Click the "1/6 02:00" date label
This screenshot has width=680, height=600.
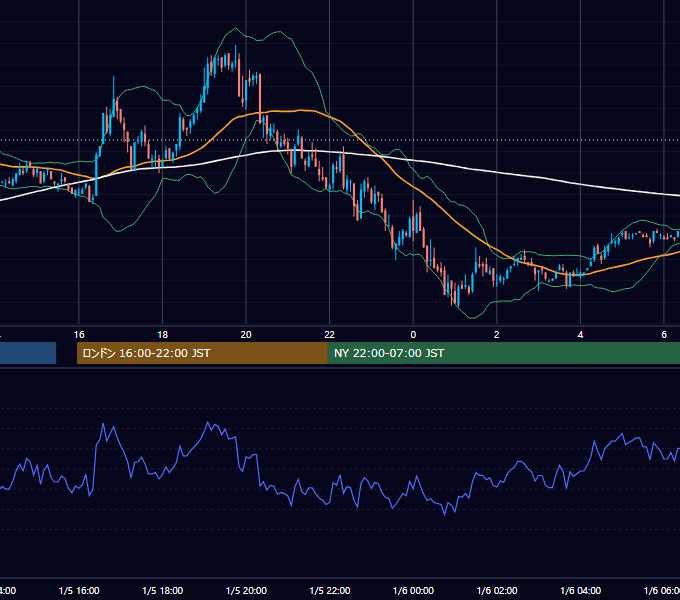click(497, 590)
